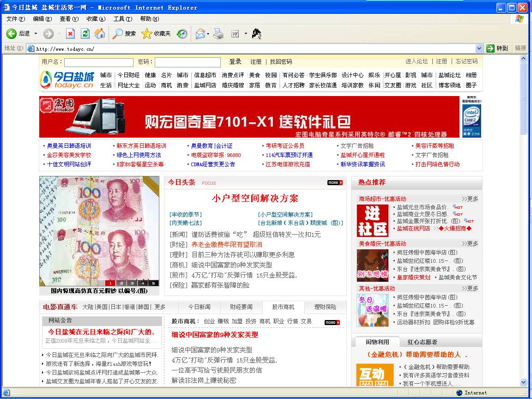532x399 pixels.
Task: Stop page loading with red X icon
Action: [x=70, y=34]
